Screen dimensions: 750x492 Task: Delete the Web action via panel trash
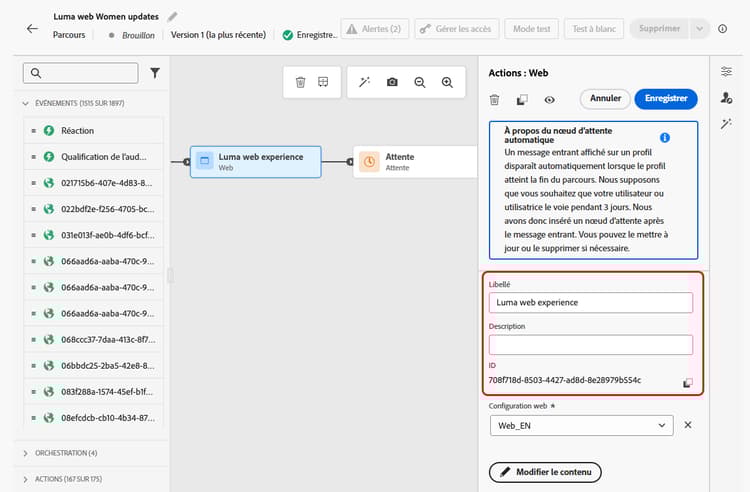coord(495,99)
